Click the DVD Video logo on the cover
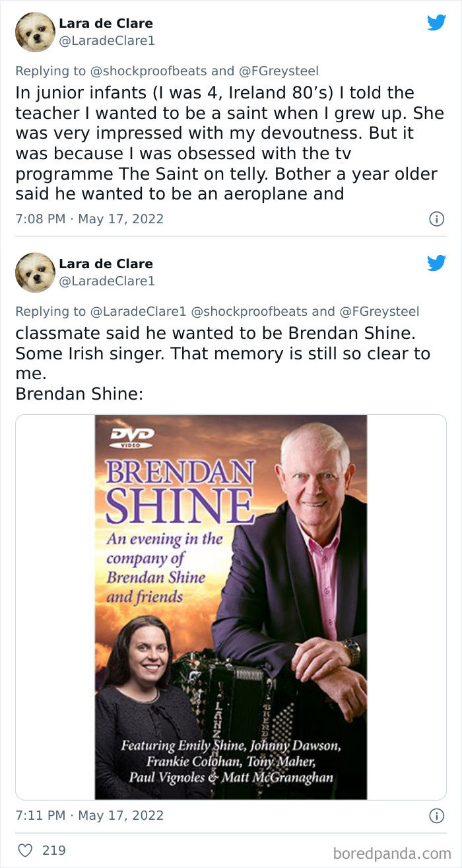462x868 pixels. (133, 437)
